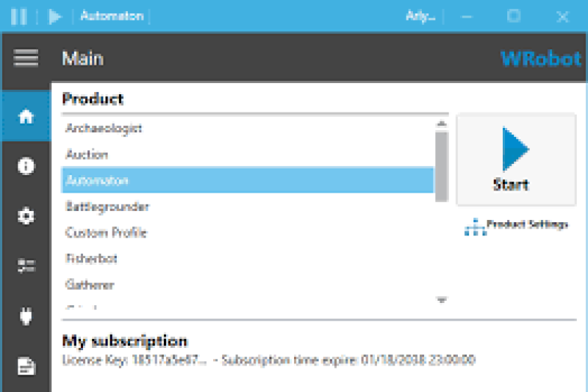Select Archaeologist in product list
Image resolution: width=588 pixels, height=392 pixels.
(x=104, y=129)
